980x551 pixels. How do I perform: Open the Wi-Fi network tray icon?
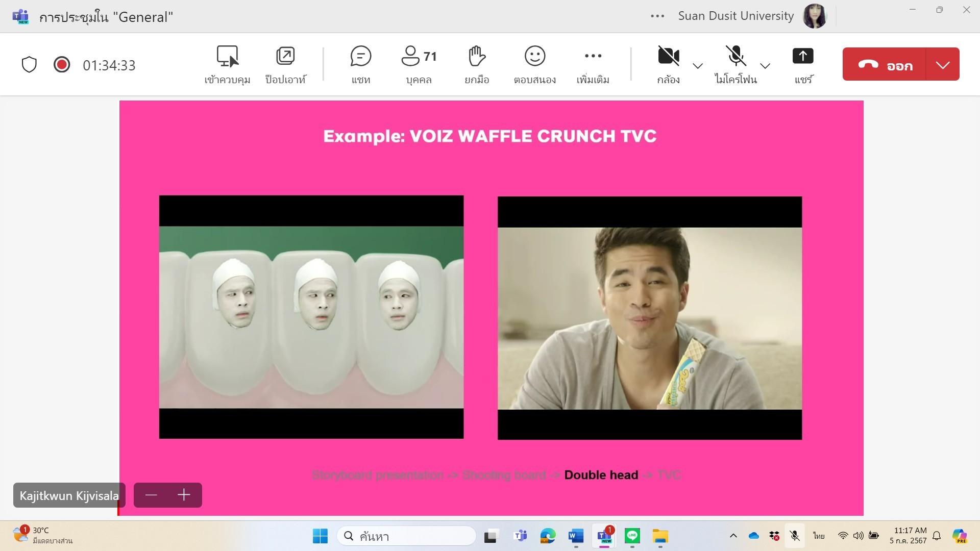pyautogui.click(x=843, y=536)
